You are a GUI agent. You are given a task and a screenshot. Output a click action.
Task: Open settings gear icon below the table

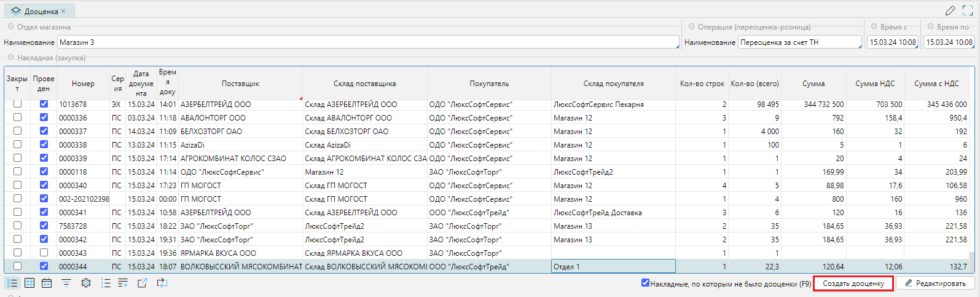click(x=86, y=283)
